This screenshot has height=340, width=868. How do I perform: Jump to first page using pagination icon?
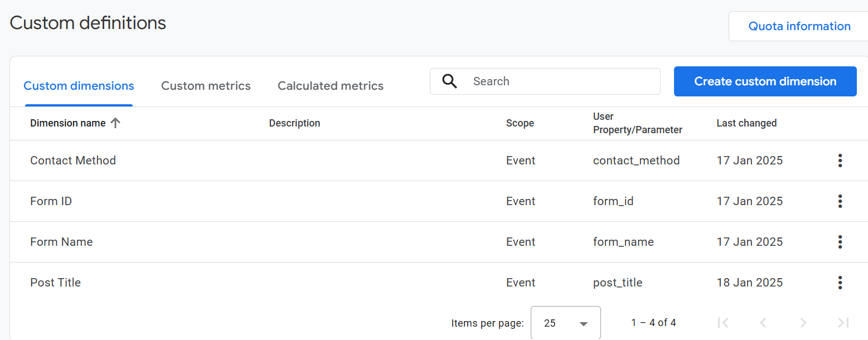click(723, 322)
